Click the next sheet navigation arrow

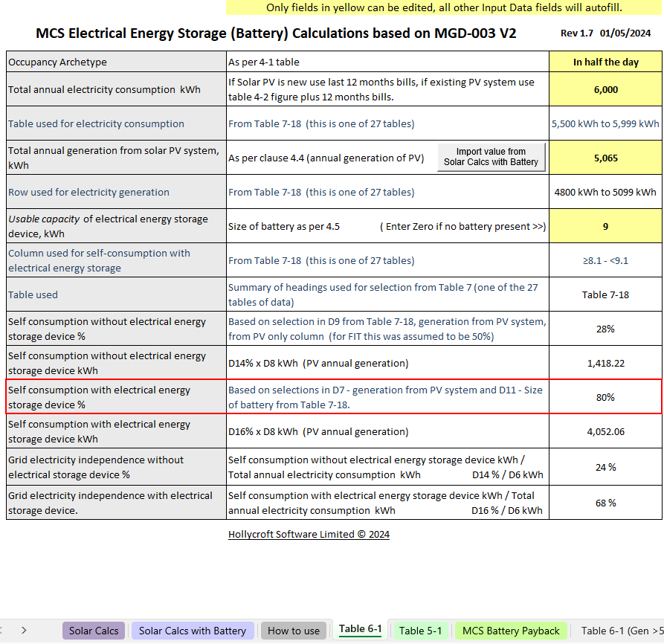[24, 630]
